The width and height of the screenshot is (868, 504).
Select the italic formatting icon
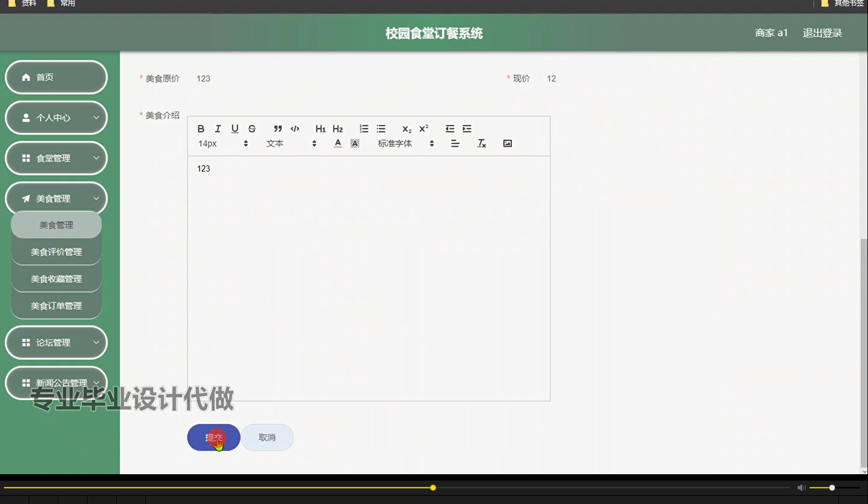click(218, 128)
